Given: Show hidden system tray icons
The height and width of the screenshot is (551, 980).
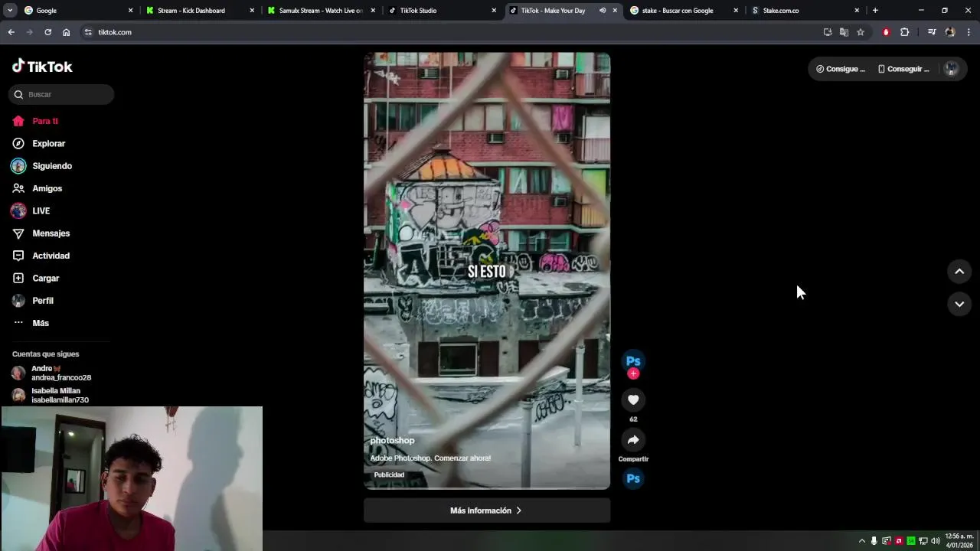Looking at the screenshot, I should tap(862, 541).
